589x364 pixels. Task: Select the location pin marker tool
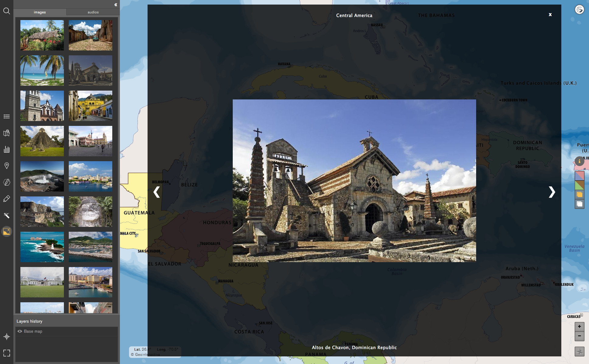pyautogui.click(x=6, y=166)
